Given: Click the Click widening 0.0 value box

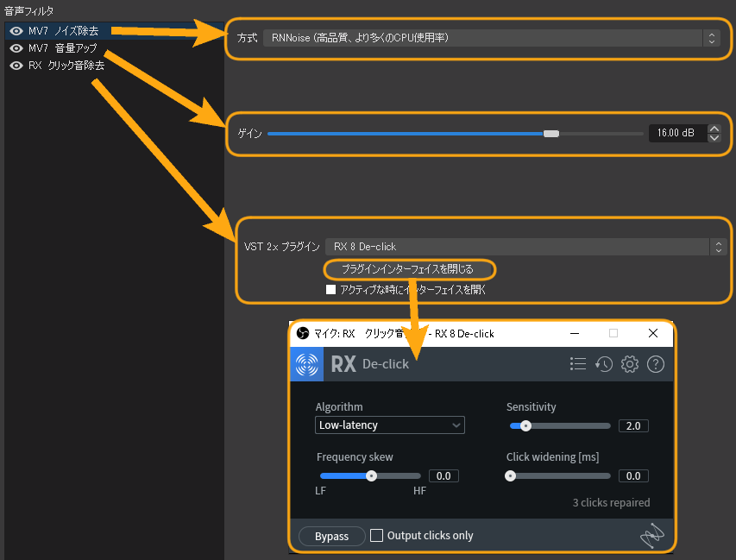Looking at the screenshot, I should 633,476.
